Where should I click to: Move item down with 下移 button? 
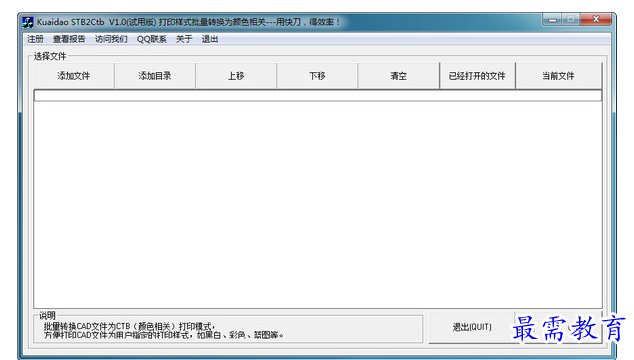[x=317, y=76]
